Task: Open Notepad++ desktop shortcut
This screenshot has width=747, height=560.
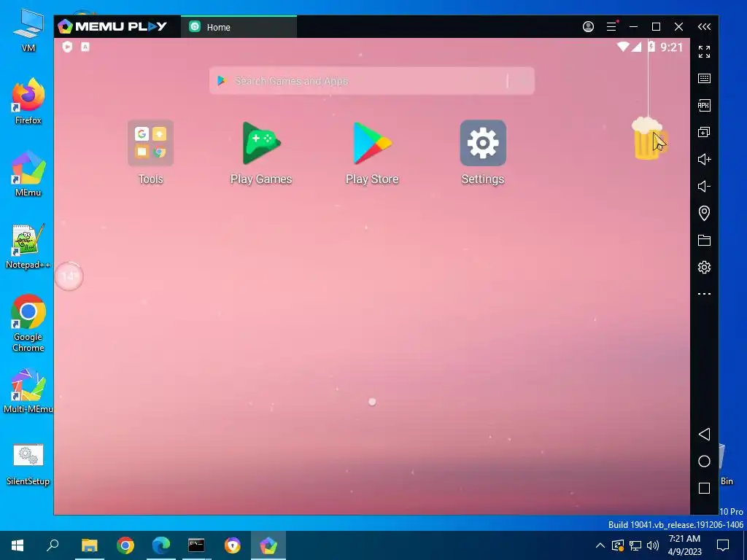Action: click(28, 246)
